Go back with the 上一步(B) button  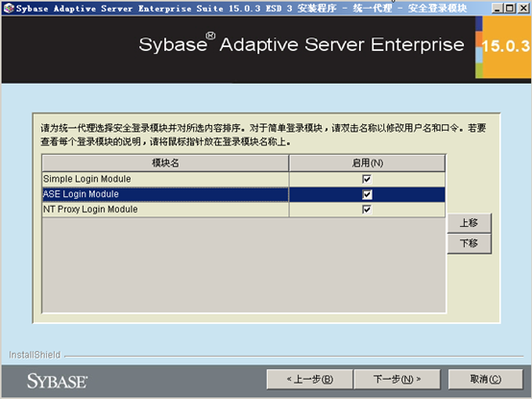tap(310, 379)
